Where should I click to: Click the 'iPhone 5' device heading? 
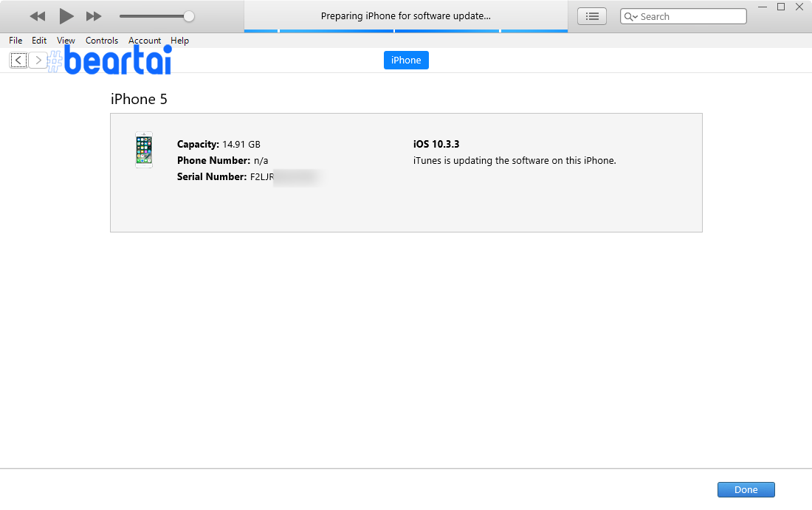(x=139, y=99)
